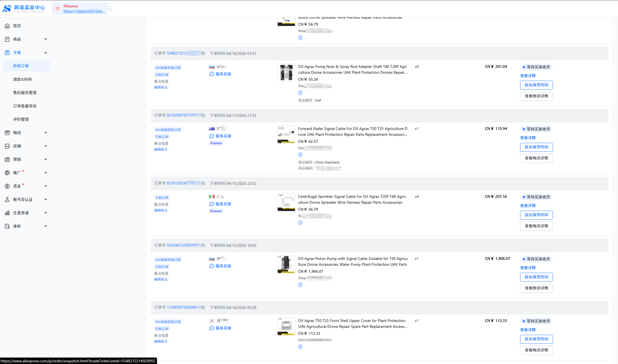
Task: Expand the 资金 funds menu
Action: (x=46, y=186)
